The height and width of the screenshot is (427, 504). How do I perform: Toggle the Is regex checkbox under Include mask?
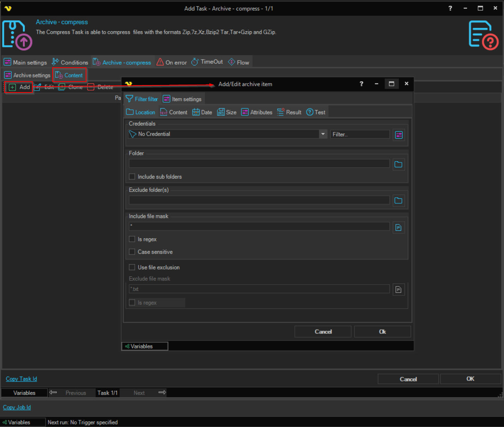point(132,239)
